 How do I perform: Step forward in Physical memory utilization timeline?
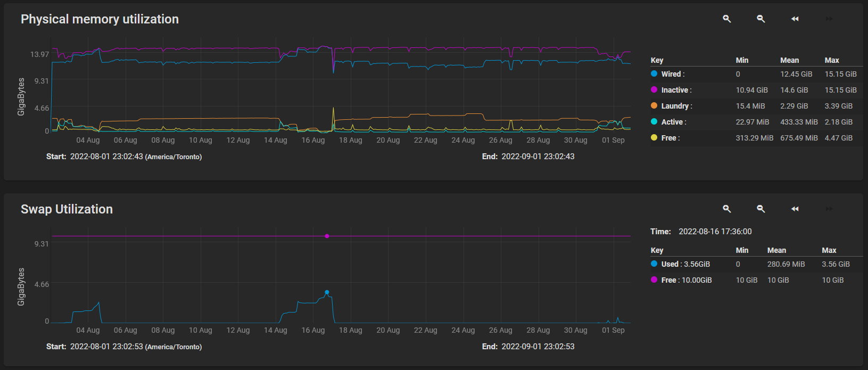tap(829, 19)
